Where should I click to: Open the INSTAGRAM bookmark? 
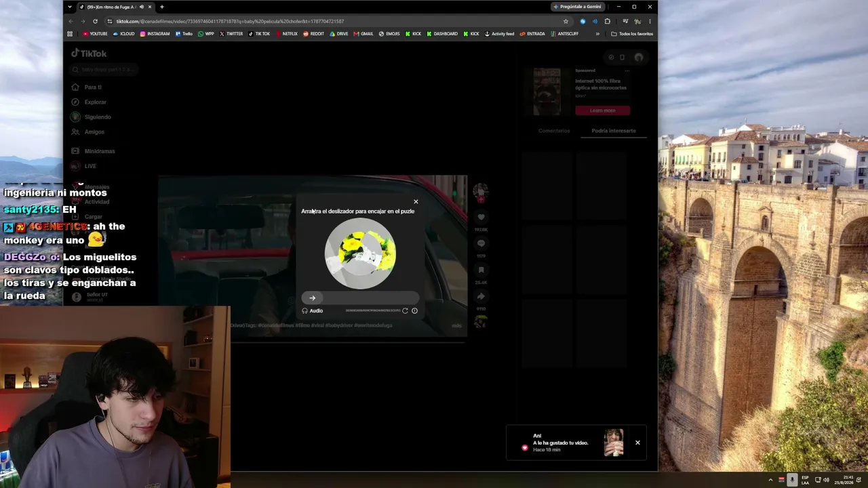155,33
